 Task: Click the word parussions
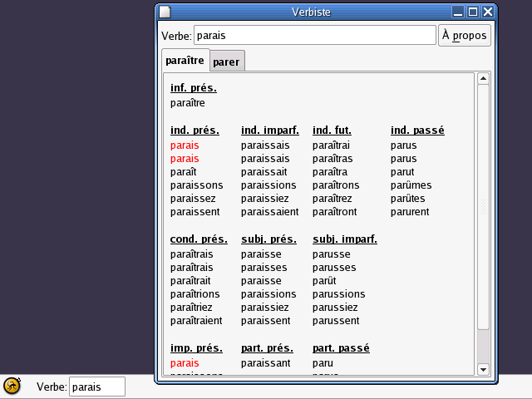[338, 294]
